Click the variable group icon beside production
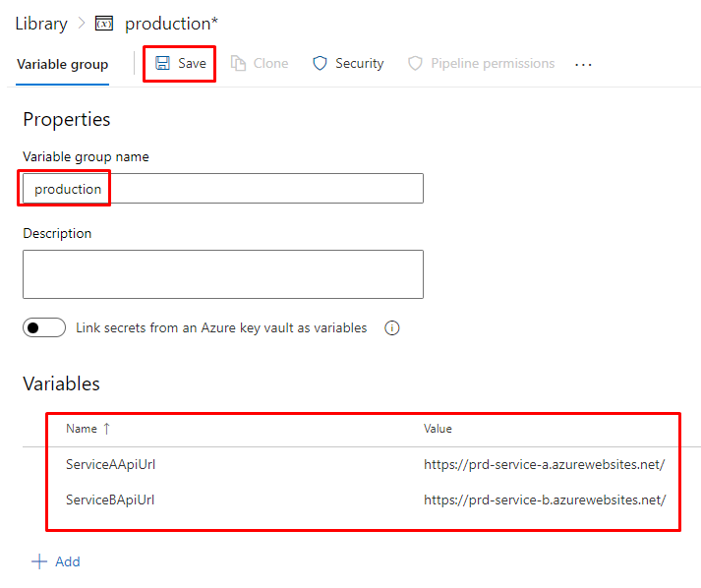The height and width of the screenshot is (588, 701). (104, 24)
